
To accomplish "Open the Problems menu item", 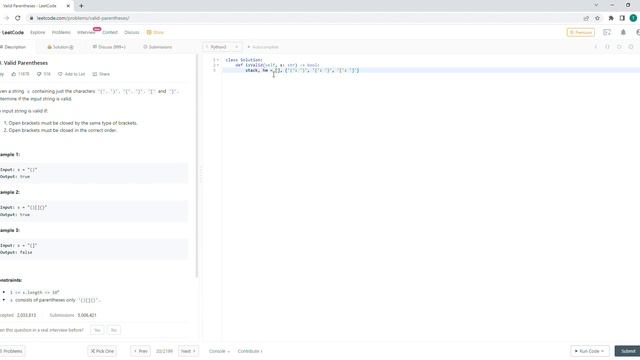I will [x=61, y=32].
